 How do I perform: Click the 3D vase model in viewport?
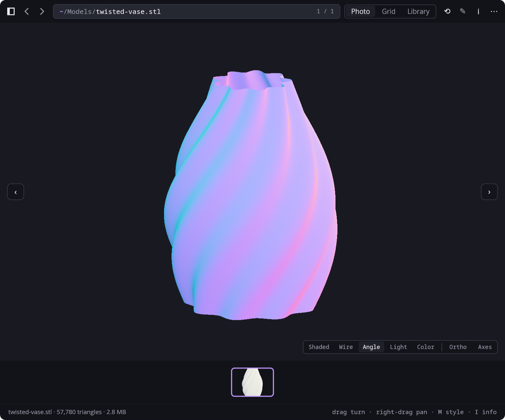pyautogui.click(x=251, y=196)
